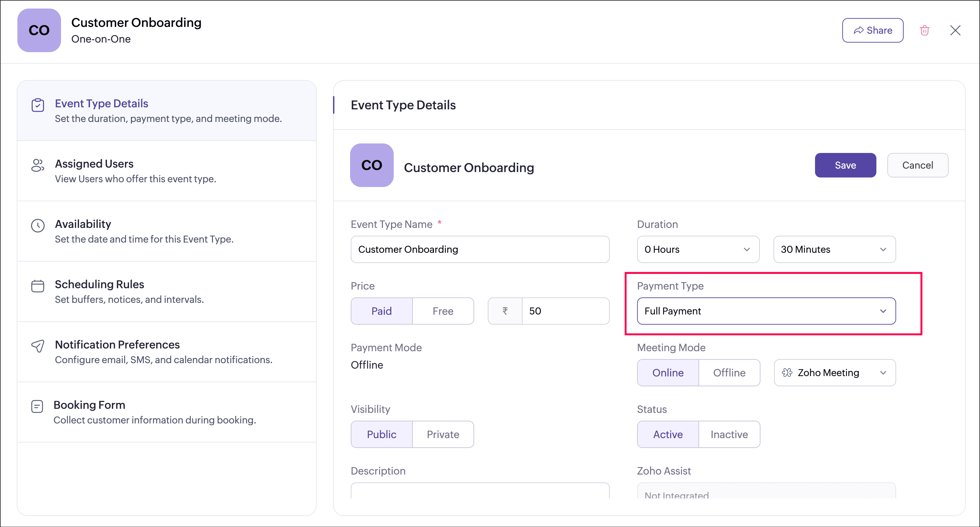Screen dimensions: 980x527
Task: Click the Scheduling Rules calendar icon
Action: (x=37, y=286)
